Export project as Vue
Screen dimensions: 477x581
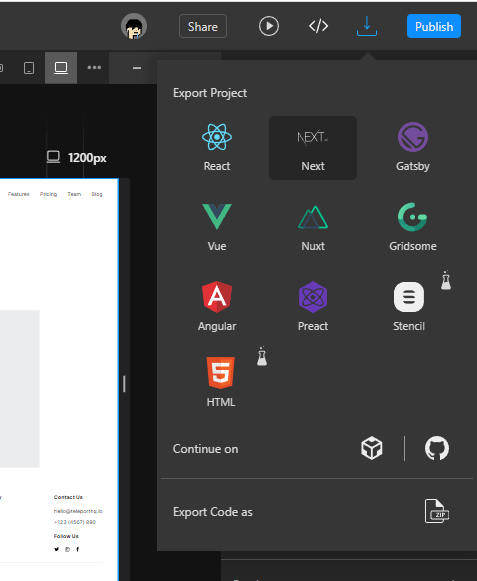[x=217, y=228]
